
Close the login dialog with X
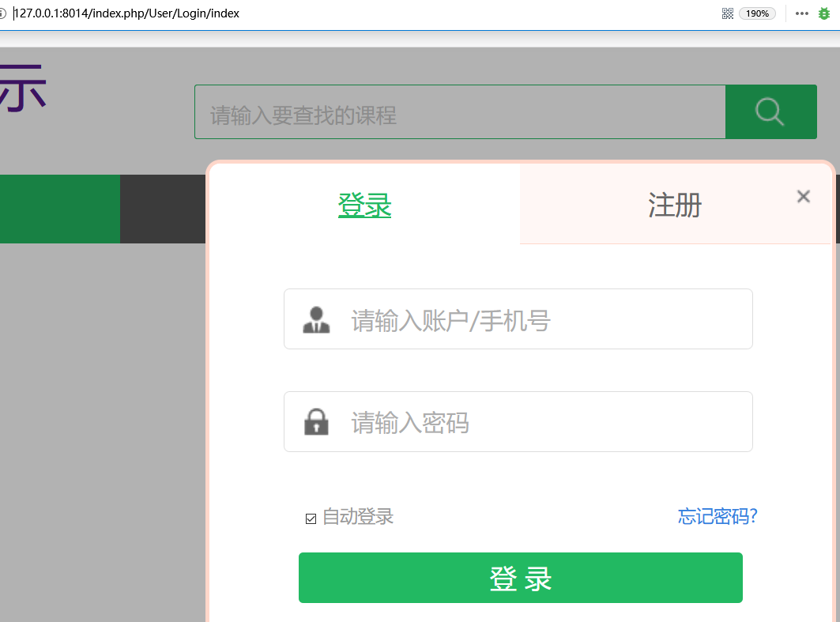tap(803, 197)
